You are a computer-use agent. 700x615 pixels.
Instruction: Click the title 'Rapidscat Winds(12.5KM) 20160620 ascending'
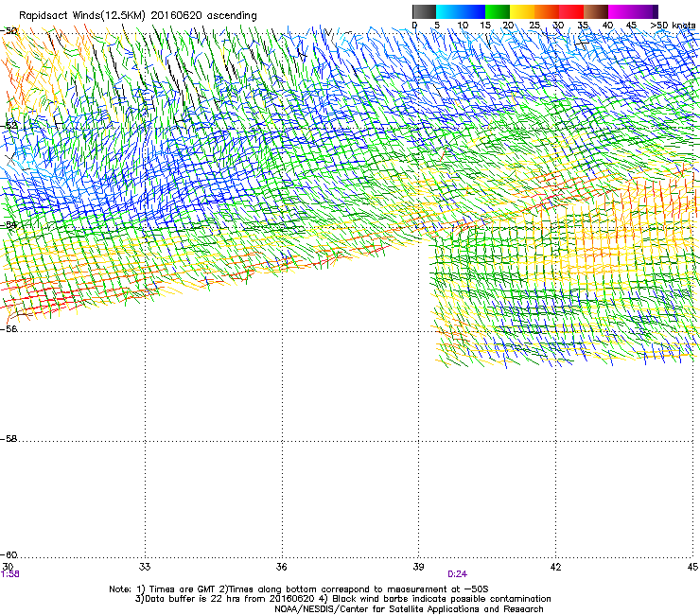138,15
